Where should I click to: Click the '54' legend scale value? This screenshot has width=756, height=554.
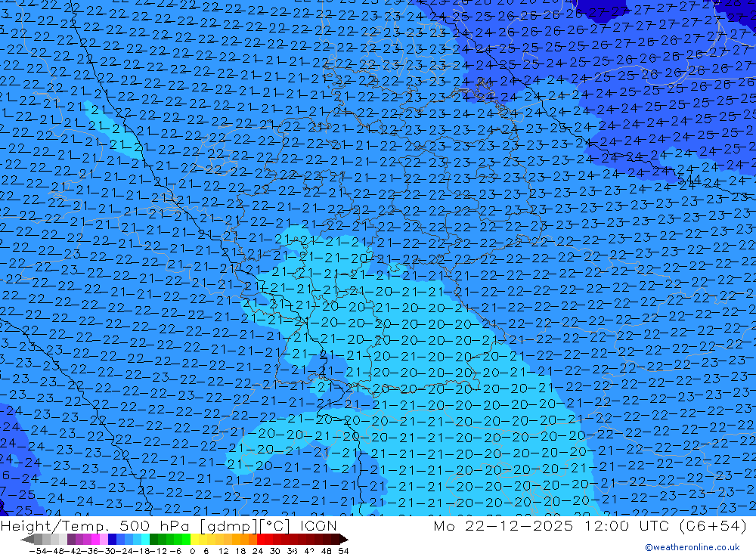pos(343,551)
